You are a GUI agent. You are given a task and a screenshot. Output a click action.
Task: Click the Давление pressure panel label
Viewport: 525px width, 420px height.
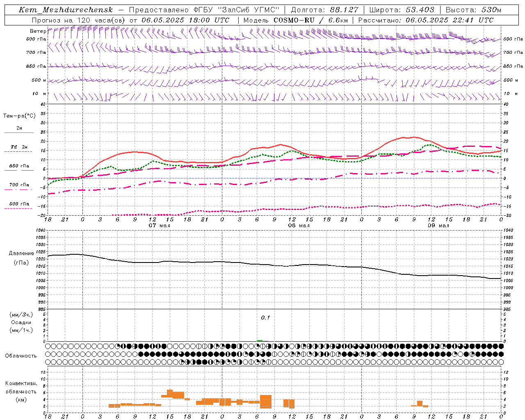click(x=21, y=253)
